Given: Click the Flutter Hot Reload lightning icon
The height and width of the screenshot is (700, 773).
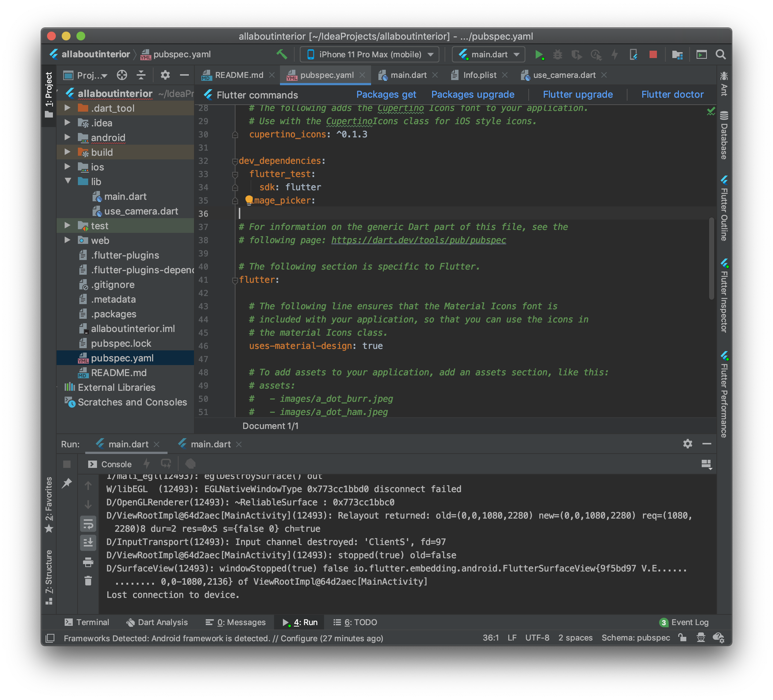Looking at the screenshot, I should pos(615,54).
